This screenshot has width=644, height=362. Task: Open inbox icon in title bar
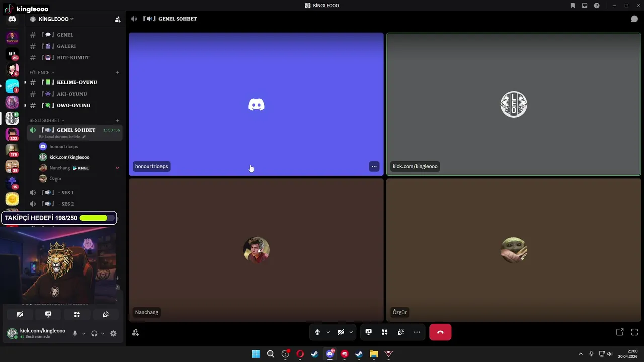[x=585, y=6]
